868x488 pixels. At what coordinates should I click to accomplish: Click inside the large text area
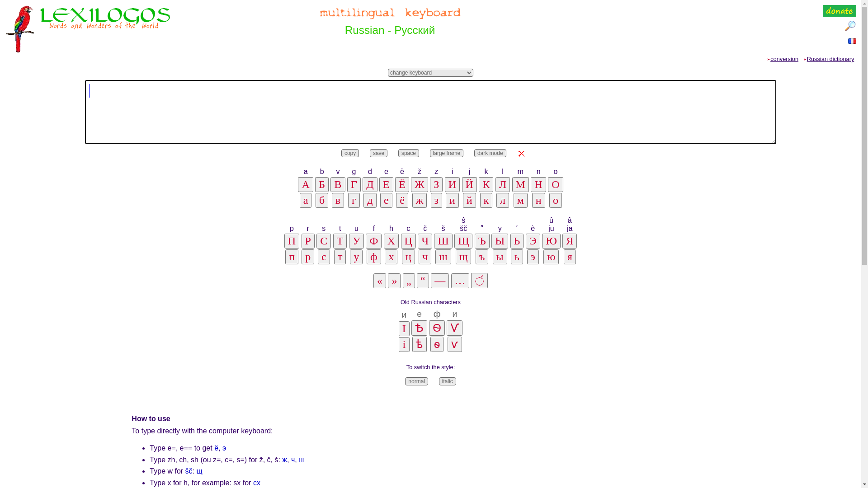(430, 112)
